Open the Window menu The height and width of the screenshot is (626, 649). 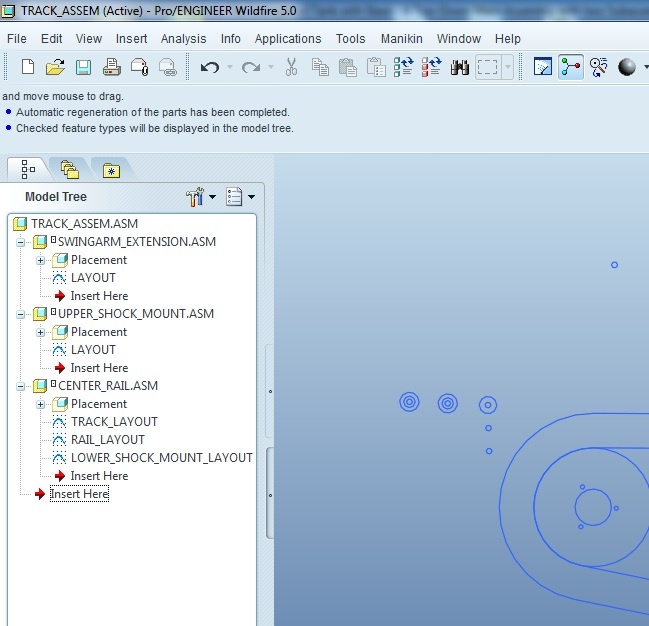pyautogui.click(x=459, y=39)
